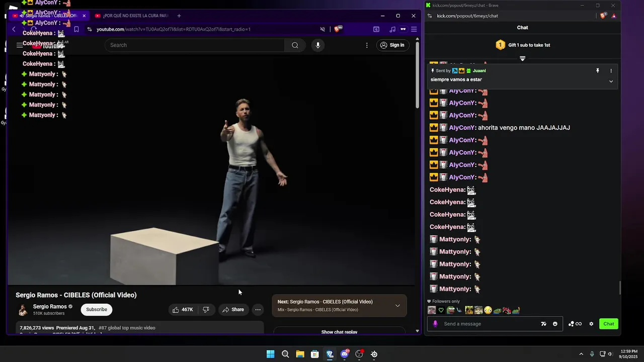Open the channel points infinity icon

click(575, 324)
